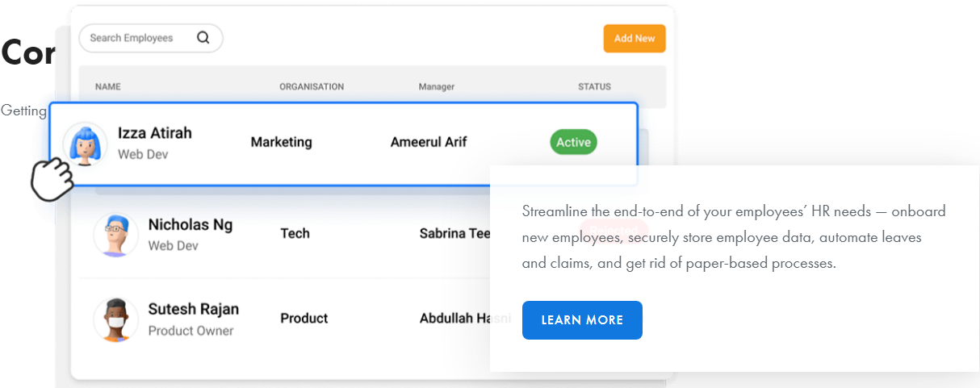Click manager name Ameerul Arif
The height and width of the screenshot is (388, 980).
[x=429, y=142]
